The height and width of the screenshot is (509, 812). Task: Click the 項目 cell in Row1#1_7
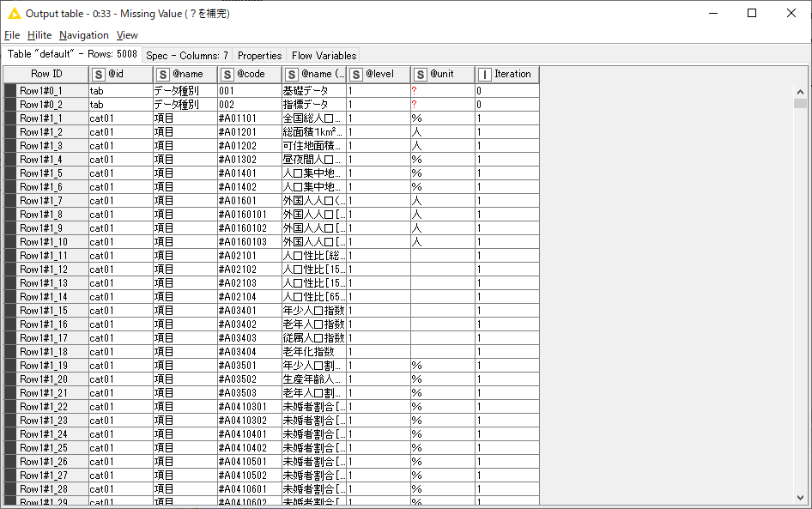click(185, 201)
